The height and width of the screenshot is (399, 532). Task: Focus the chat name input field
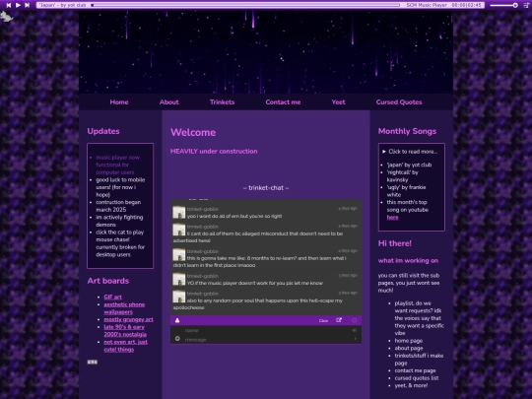[268, 330]
